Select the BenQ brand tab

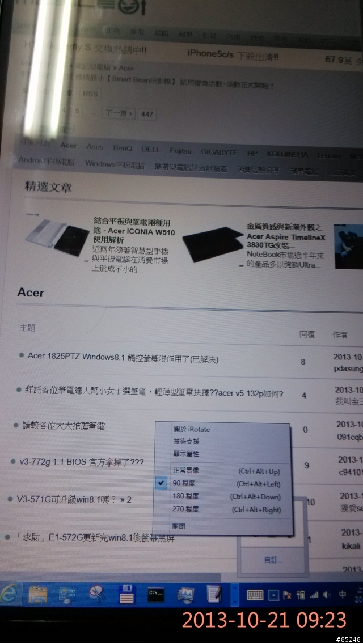[x=123, y=148]
